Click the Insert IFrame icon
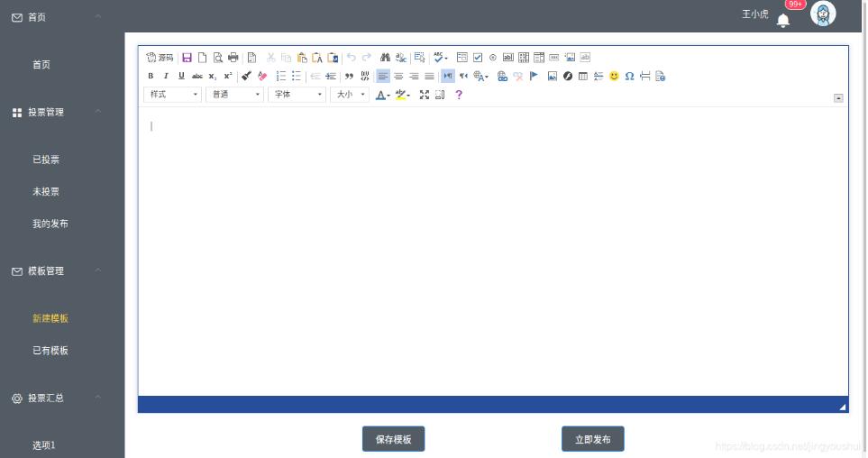The image size is (868, 458). tap(661, 77)
